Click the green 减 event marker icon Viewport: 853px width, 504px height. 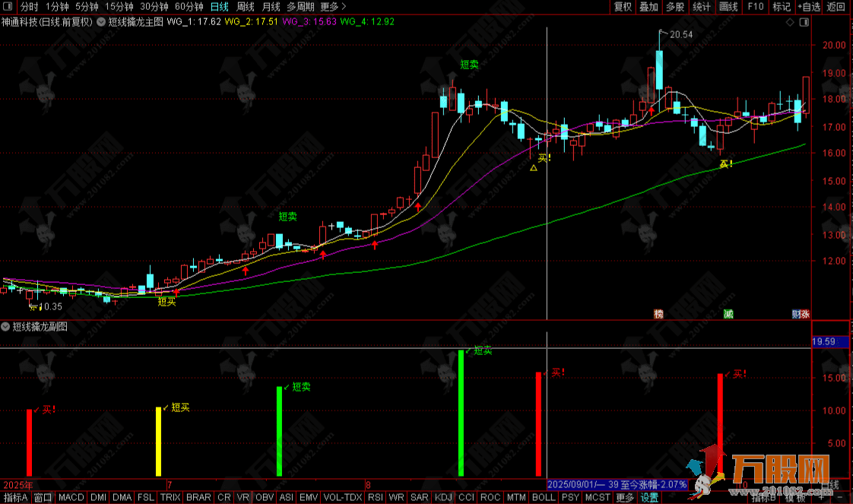(x=728, y=313)
